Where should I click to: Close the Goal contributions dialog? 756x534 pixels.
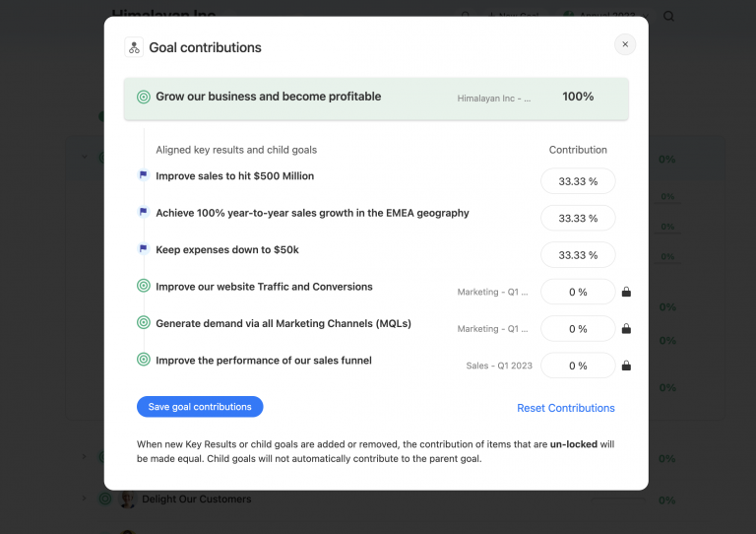pyautogui.click(x=625, y=44)
